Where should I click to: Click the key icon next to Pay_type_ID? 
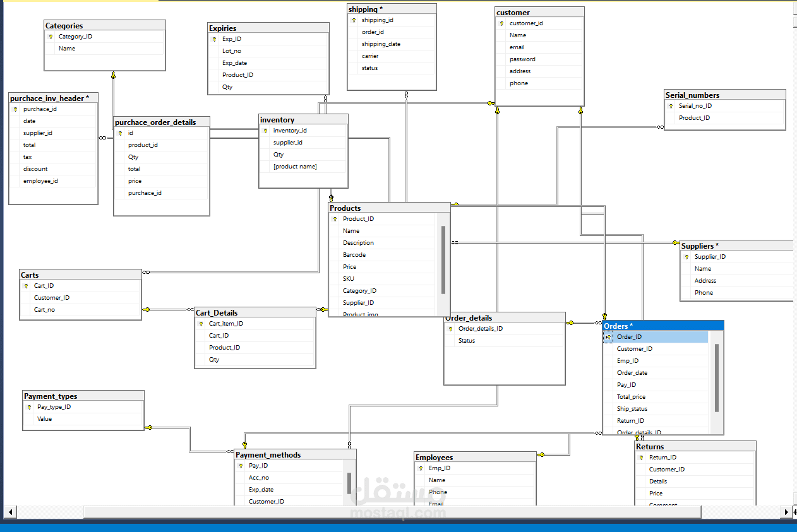click(x=29, y=407)
